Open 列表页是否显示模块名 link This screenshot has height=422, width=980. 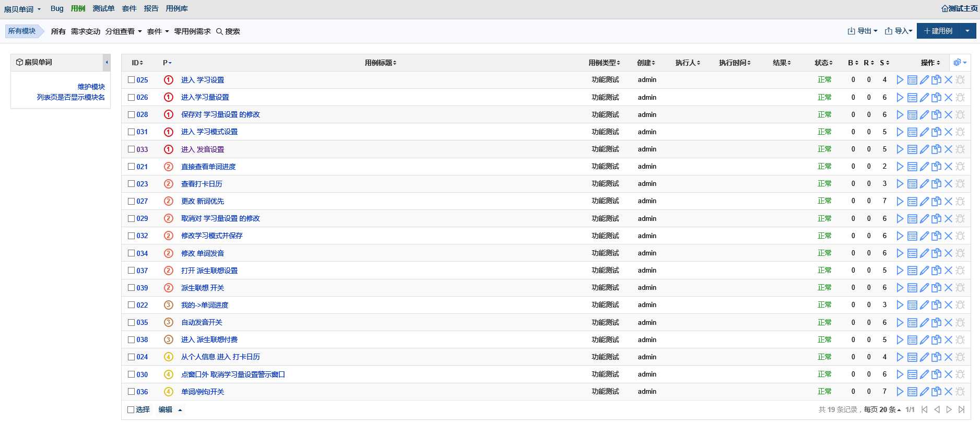(x=71, y=97)
